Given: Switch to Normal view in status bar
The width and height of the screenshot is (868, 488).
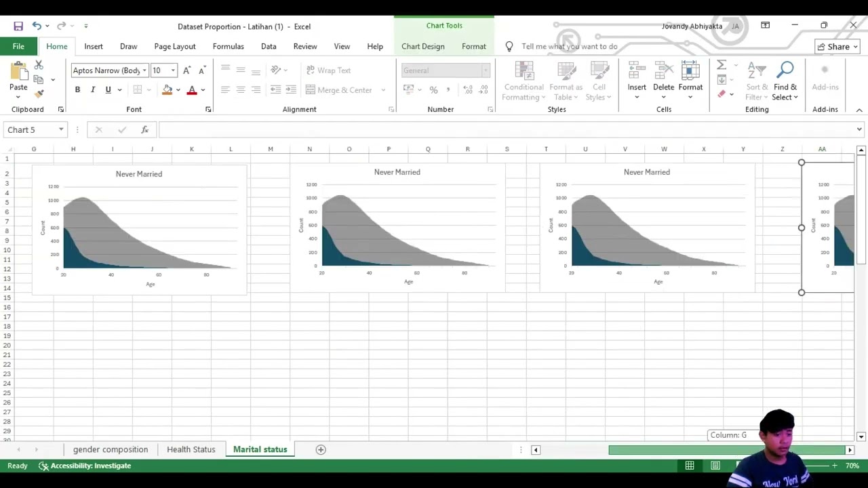Looking at the screenshot, I should [690, 466].
